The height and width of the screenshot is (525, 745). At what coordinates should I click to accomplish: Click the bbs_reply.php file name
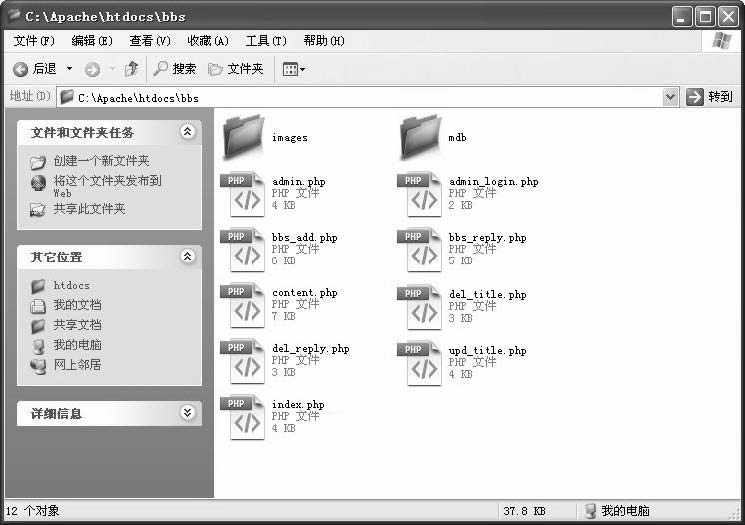(x=487, y=238)
